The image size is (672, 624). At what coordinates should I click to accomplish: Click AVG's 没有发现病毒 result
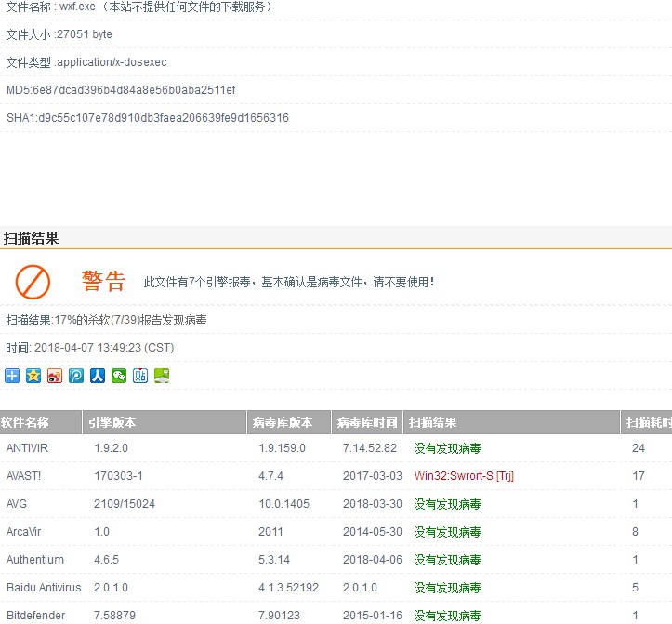tap(447, 504)
